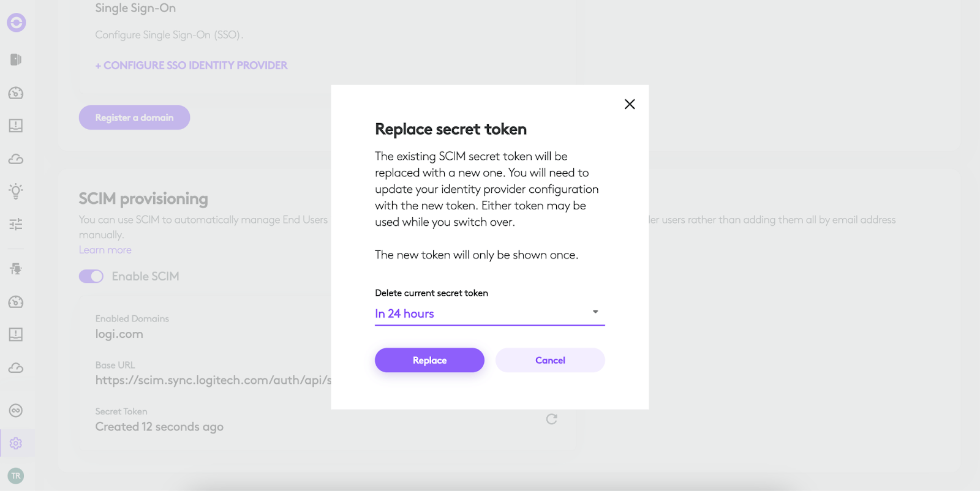
Task: Click the refresh secret token icon
Action: click(551, 419)
